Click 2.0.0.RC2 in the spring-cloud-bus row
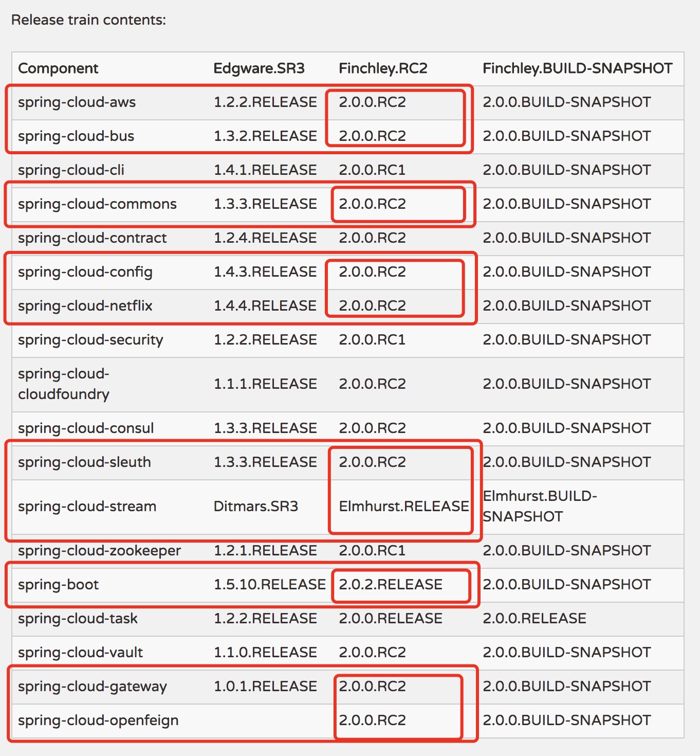This screenshot has width=700, height=756. [x=372, y=136]
